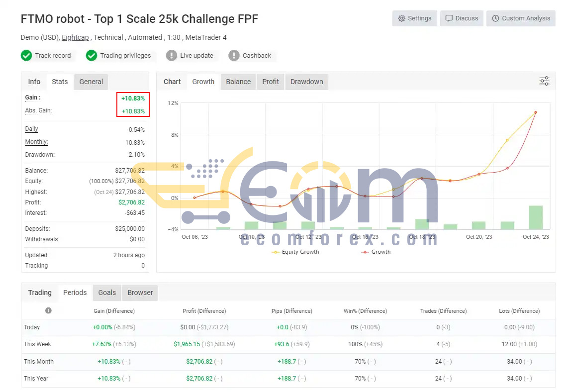Open the Goals tab
The image size is (569, 392).
click(x=107, y=293)
